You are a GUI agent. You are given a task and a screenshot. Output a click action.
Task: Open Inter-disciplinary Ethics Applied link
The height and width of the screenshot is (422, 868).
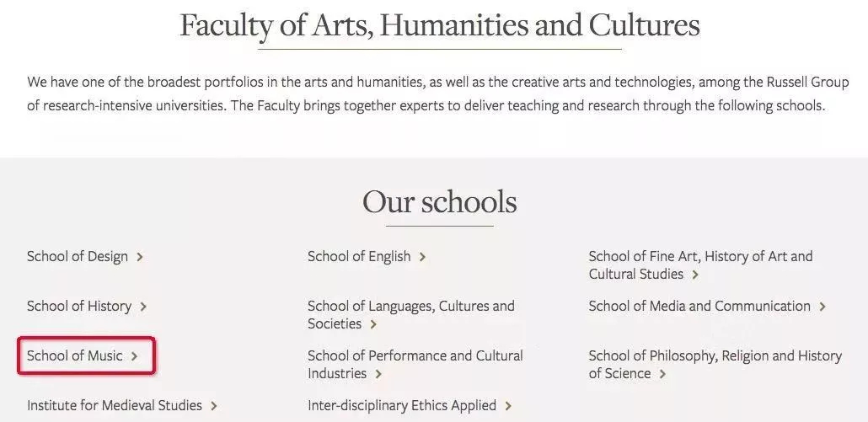pyautogui.click(x=401, y=406)
